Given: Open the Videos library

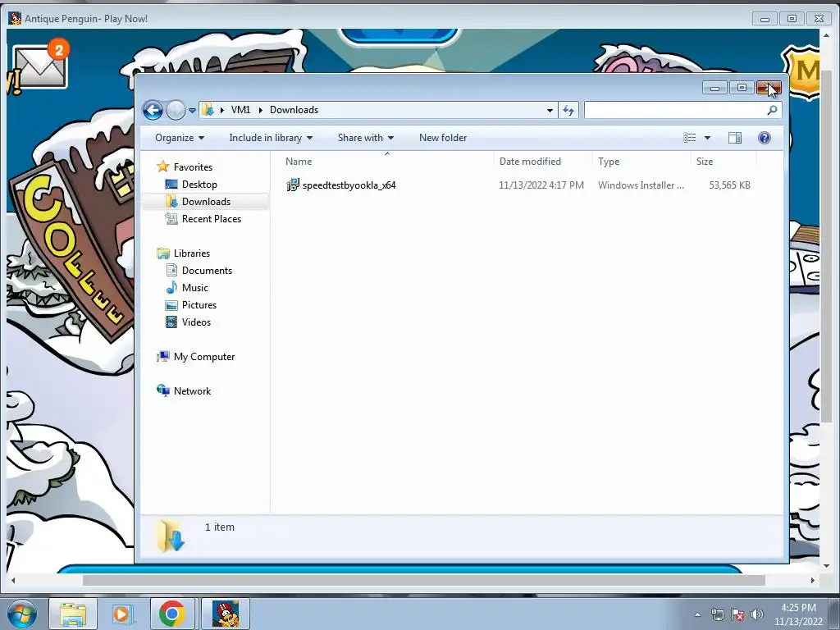Looking at the screenshot, I should [196, 322].
